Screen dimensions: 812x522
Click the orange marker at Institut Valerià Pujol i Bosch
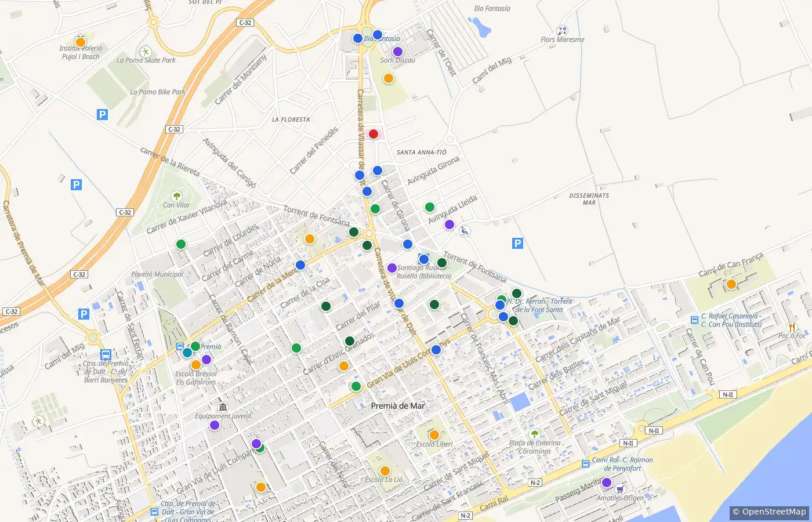(81, 42)
